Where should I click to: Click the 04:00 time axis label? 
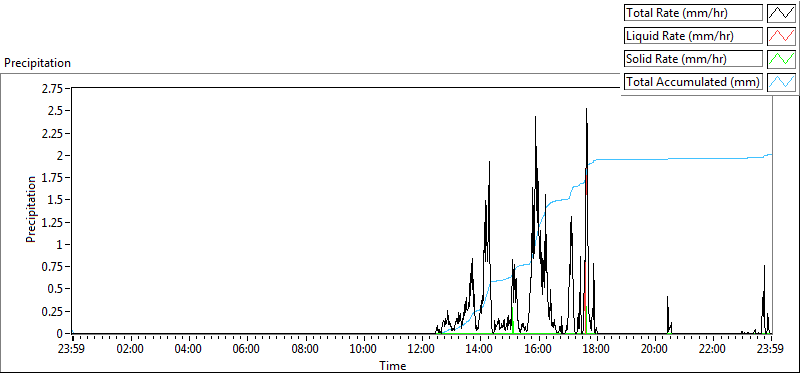click(x=189, y=350)
